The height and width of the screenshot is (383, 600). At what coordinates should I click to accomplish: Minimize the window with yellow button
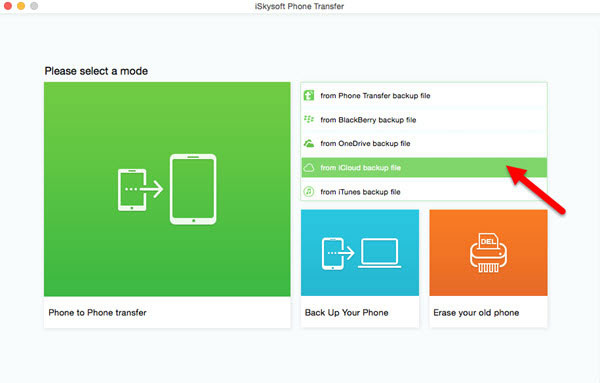point(21,6)
